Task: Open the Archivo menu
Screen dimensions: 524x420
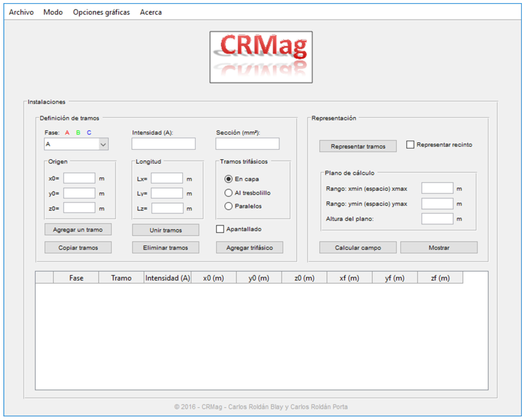Action: (x=21, y=12)
